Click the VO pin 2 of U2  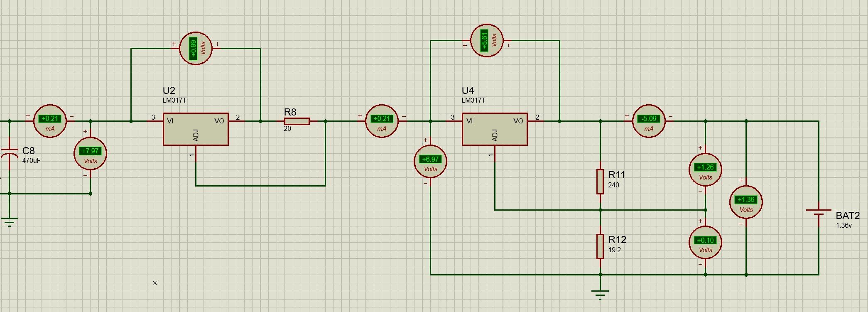237,120
